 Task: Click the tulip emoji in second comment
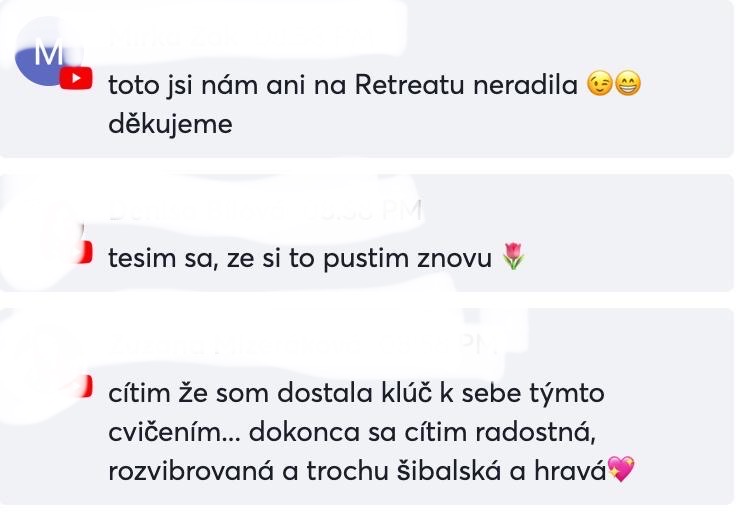coord(513,256)
